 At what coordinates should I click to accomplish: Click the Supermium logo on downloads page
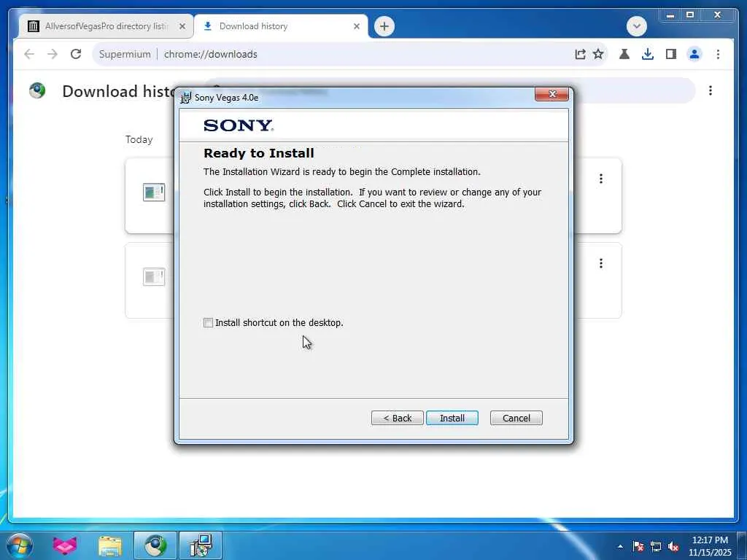pyautogui.click(x=37, y=90)
